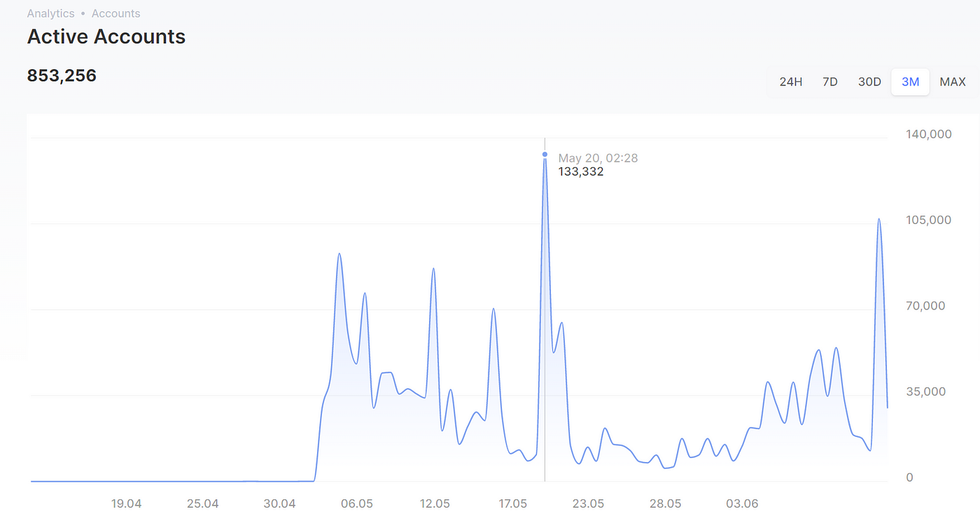Click the 03.06 date axis label

coord(742,503)
